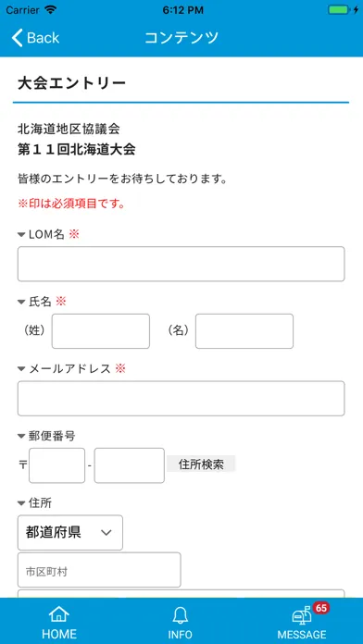Viewport: 363px width, 644px height.
Task: Click the triangle beside LOM名 label
Action: [x=21, y=235]
